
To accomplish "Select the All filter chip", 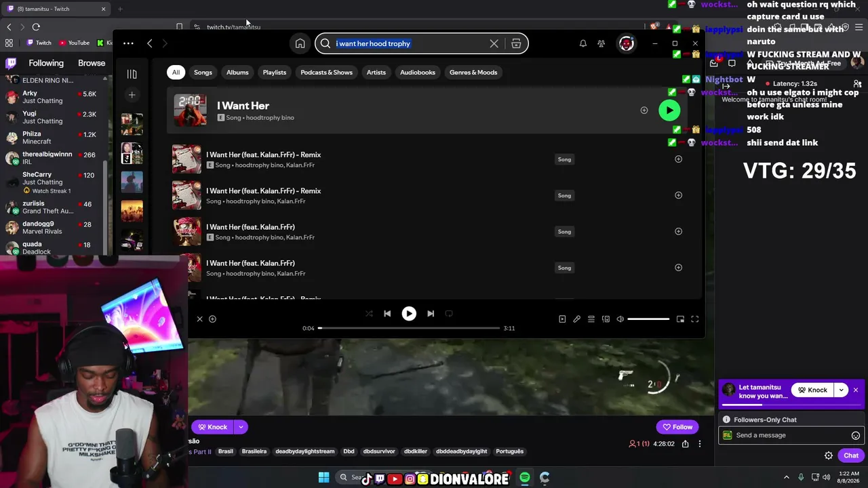I will tap(176, 73).
